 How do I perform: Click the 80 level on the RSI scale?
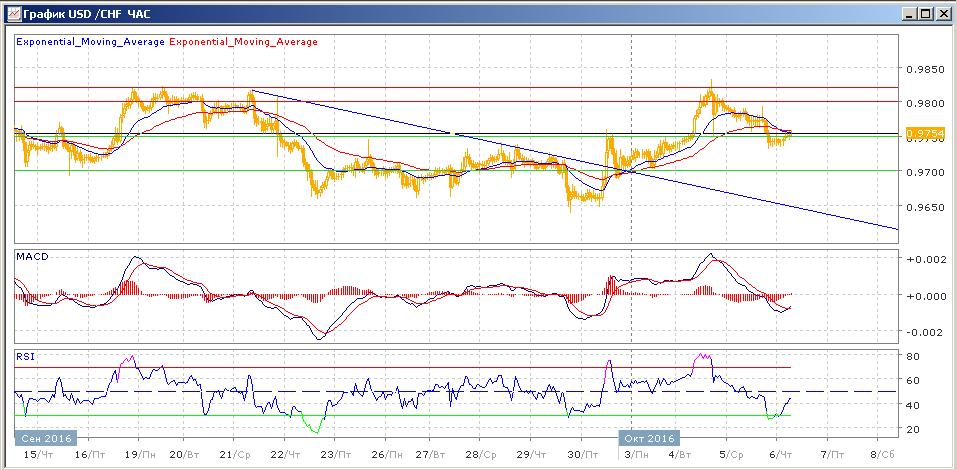pyautogui.click(x=913, y=356)
